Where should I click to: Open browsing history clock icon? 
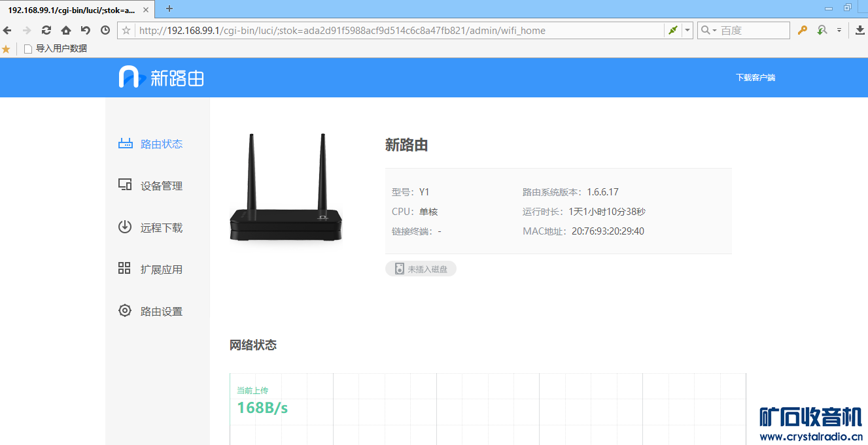[x=105, y=30]
